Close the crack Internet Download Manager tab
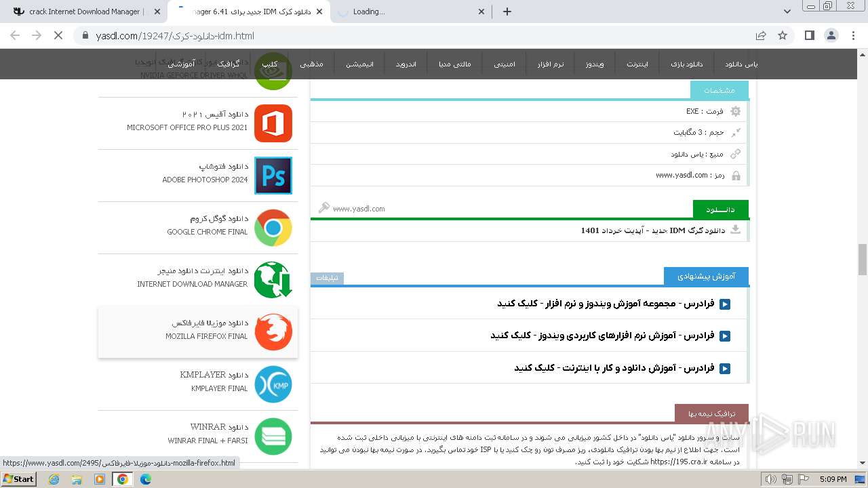The image size is (868, 488). coord(157,12)
